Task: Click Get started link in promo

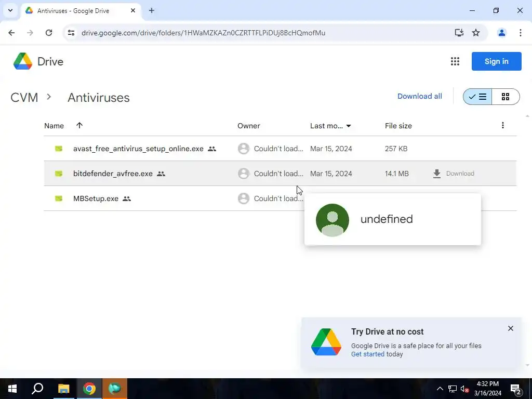Action: coord(367,354)
